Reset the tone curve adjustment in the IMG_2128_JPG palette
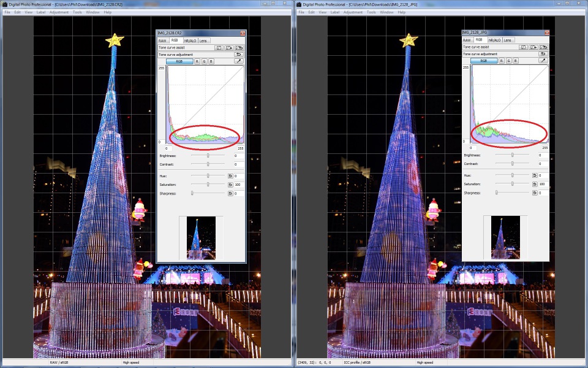The image size is (588, 368). click(x=543, y=55)
